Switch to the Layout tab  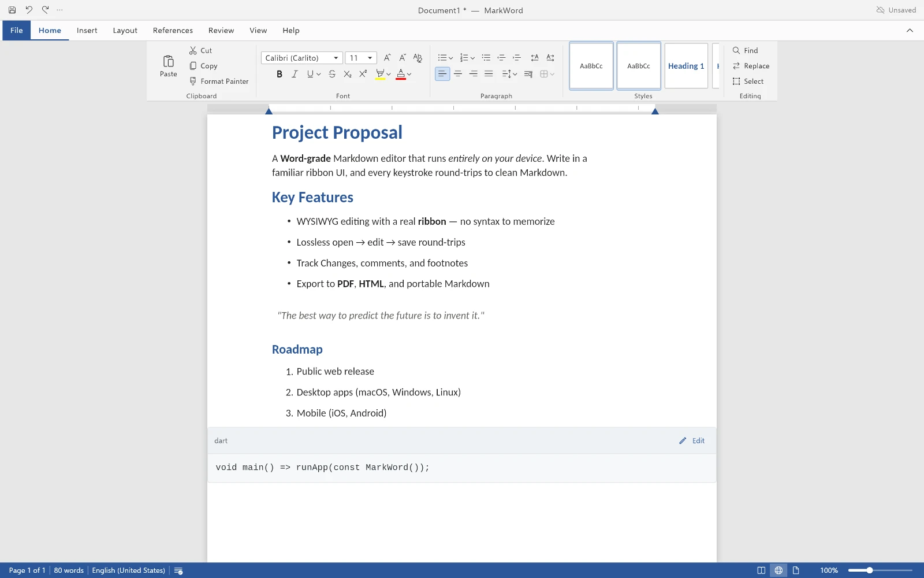point(125,31)
